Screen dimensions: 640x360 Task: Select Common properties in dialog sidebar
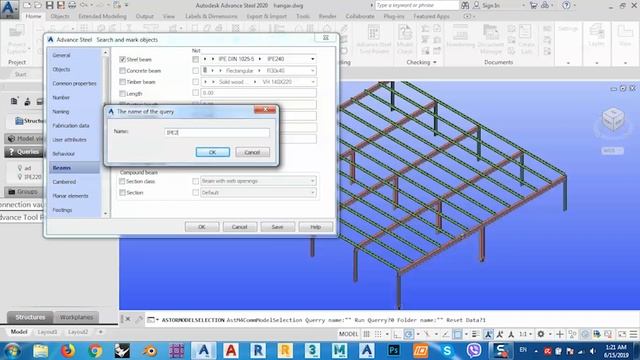(74, 83)
